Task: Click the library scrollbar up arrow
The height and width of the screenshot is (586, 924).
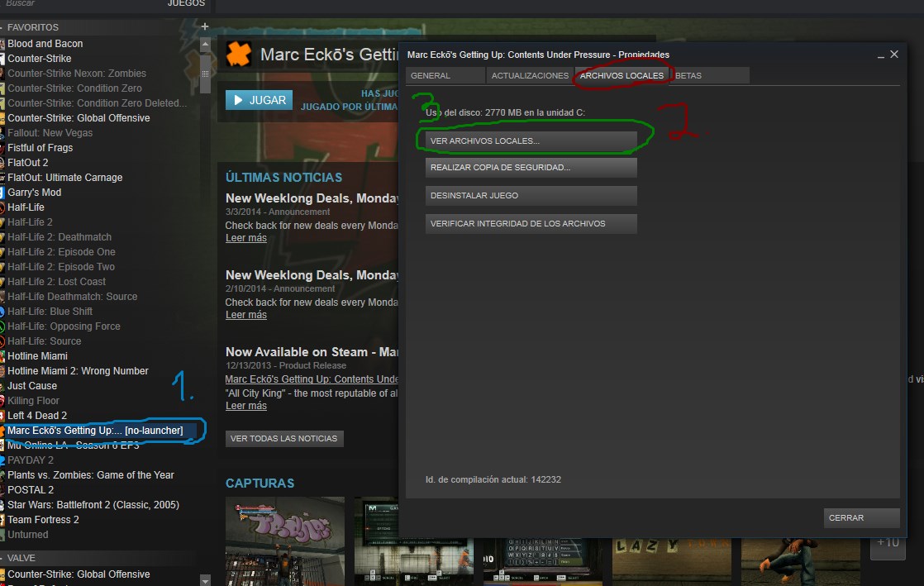Action: coord(205,44)
